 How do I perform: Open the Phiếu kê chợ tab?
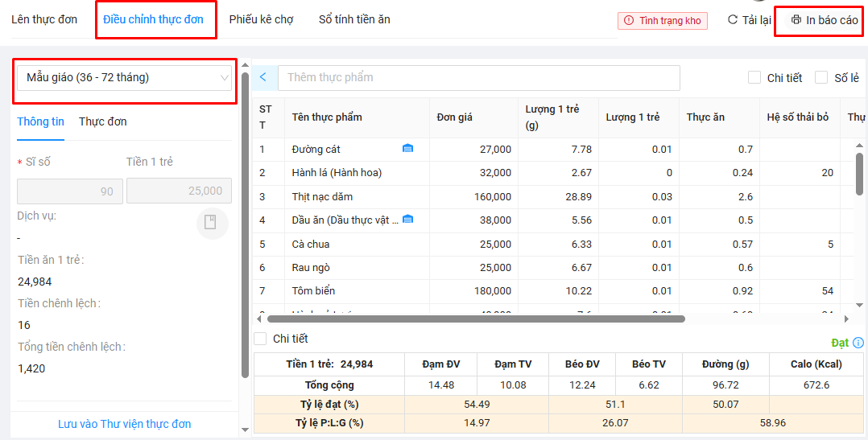[x=261, y=19]
